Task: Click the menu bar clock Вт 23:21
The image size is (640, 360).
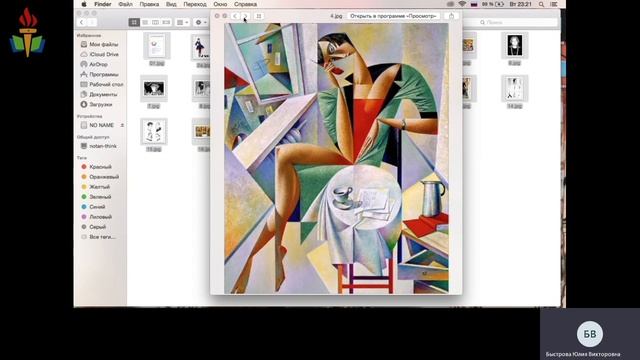Action: pos(520,4)
